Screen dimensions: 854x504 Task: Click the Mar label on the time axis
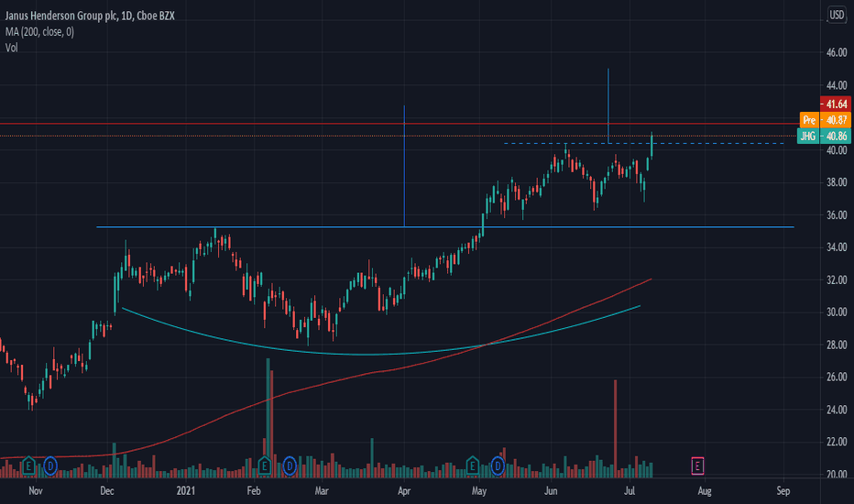tap(322, 491)
